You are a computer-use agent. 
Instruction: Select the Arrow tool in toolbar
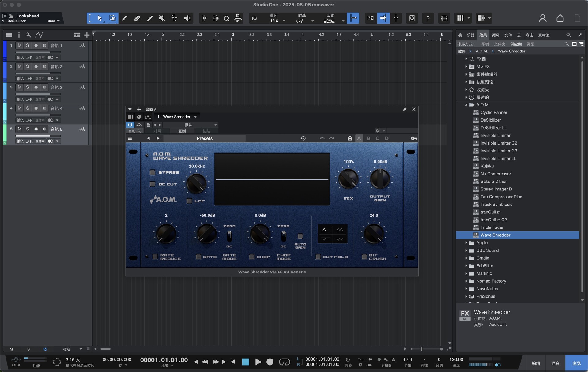coord(100,18)
